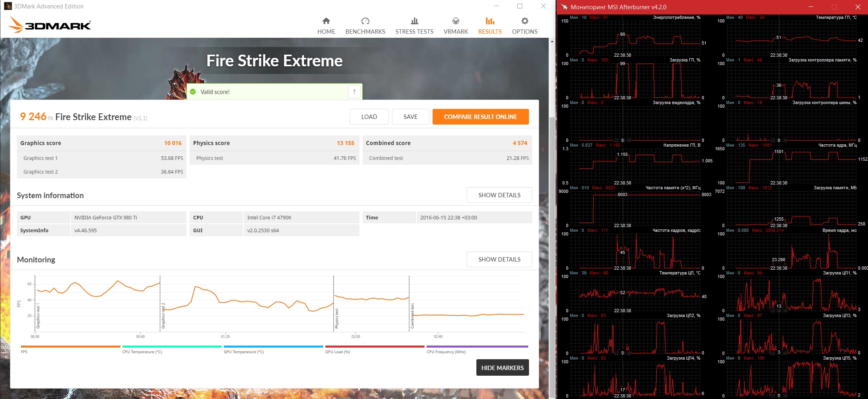
Task: Click the Graphics test 2 result 36.64 FPS
Action: [172, 172]
